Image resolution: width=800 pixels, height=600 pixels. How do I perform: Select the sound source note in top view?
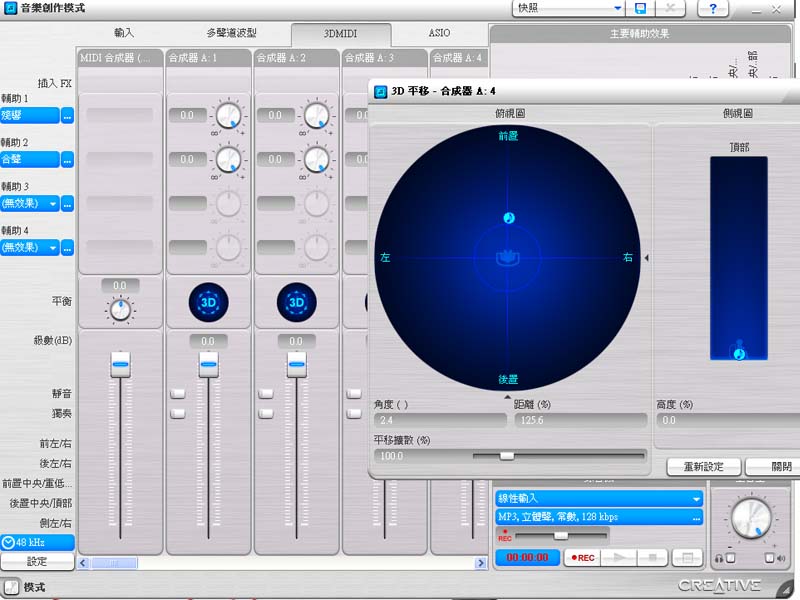pos(509,218)
